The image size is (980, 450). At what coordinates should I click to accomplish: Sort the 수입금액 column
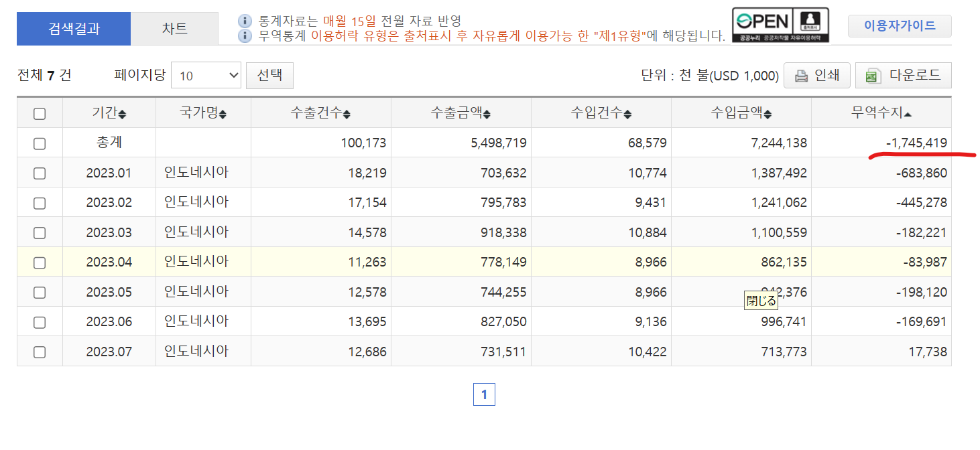[767, 115]
